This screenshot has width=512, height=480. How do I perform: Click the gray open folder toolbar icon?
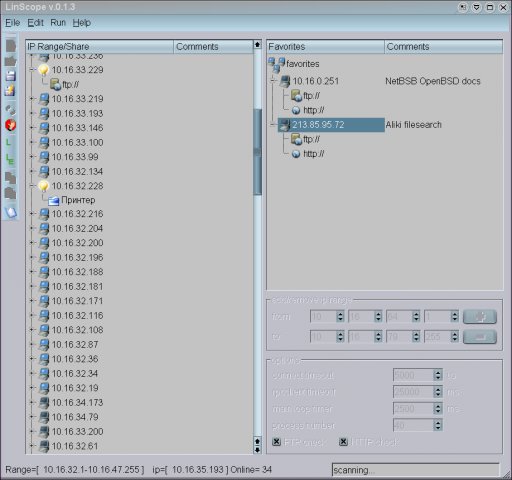11,61
